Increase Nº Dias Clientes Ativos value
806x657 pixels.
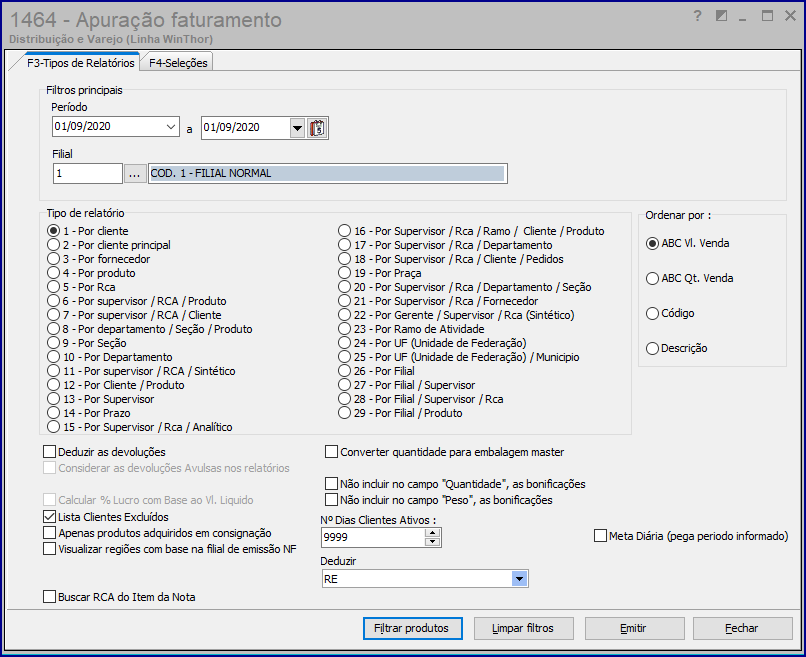coord(433,533)
